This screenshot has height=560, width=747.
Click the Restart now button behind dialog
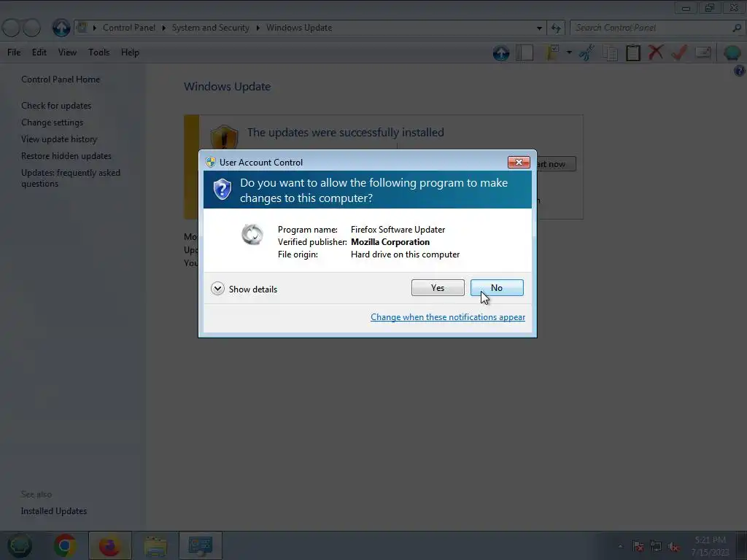pyautogui.click(x=555, y=164)
